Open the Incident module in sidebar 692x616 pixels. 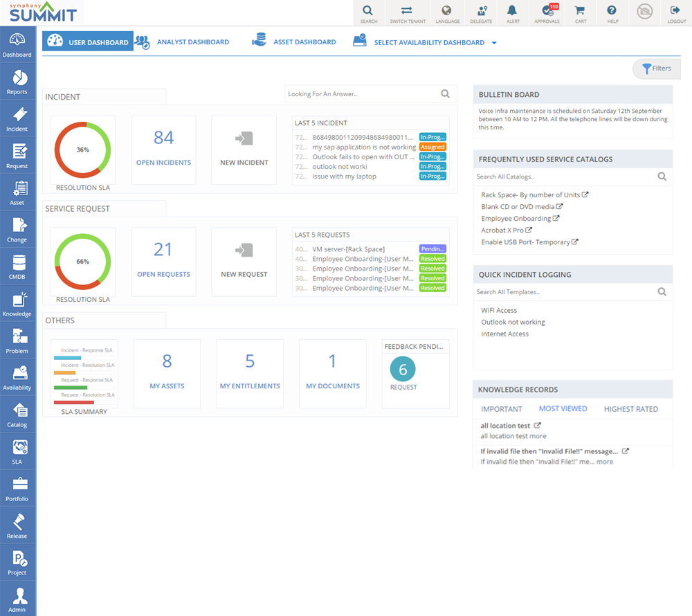[x=17, y=118]
